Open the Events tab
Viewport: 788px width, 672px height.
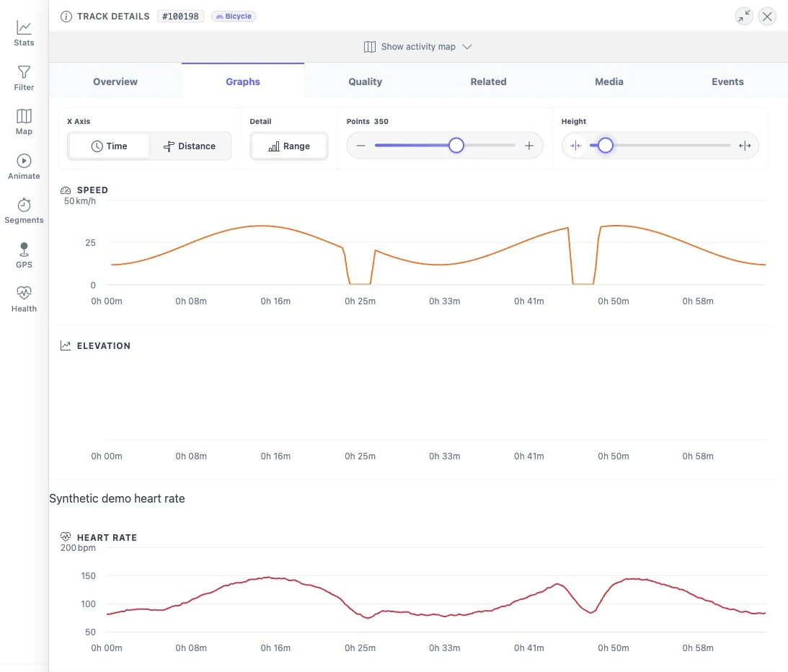pos(727,81)
